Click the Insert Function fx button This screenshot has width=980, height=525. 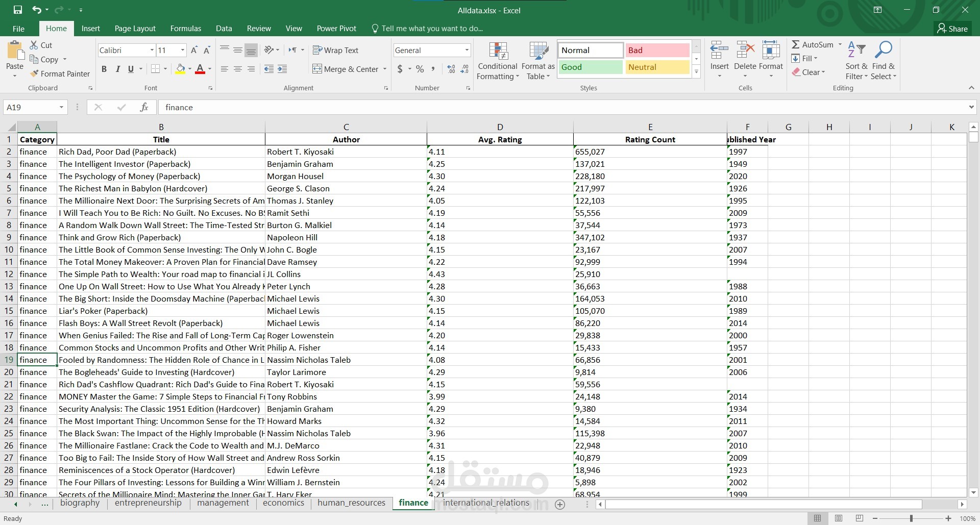[x=144, y=107]
